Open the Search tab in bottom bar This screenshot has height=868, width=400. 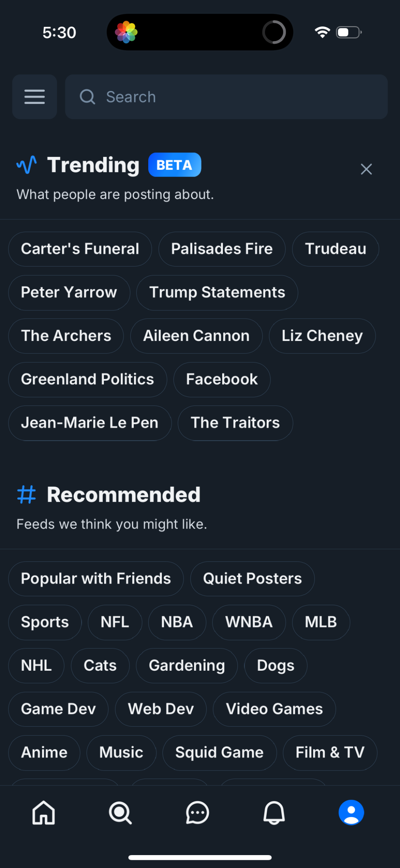click(x=120, y=813)
